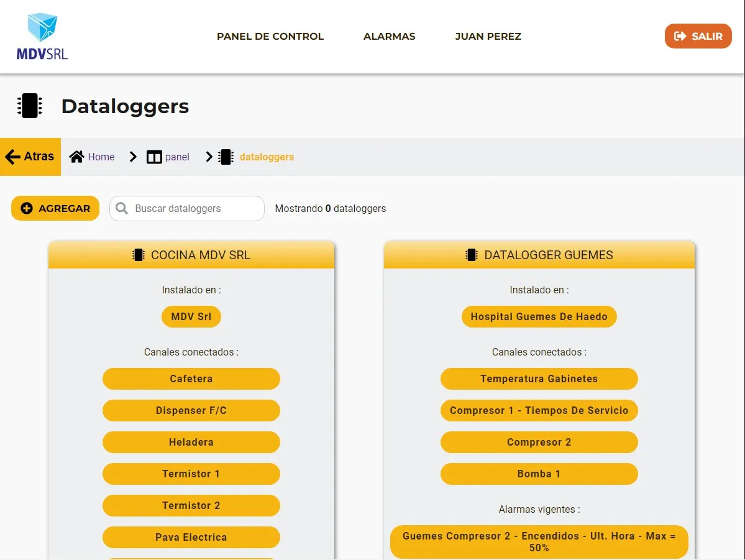The height and width of the screenshot is (560, 745).
Task: Click the SALIR button to log out
Action: click(698, 36)
